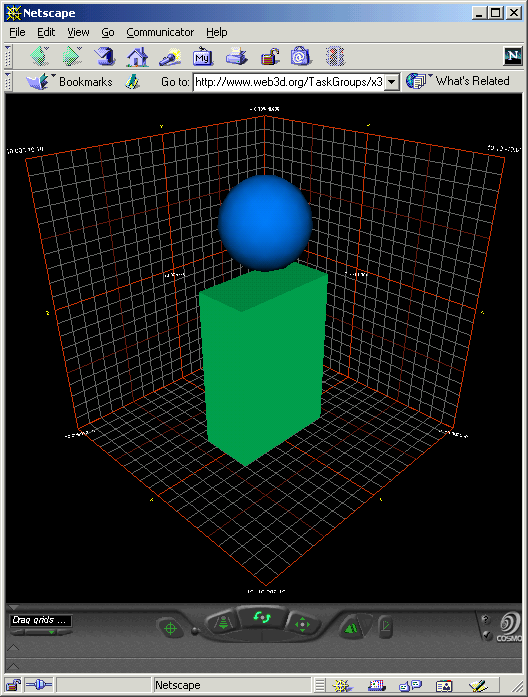
Task: Toggle the Cosmo gravity/float mountain button
Action: (352, 628)
